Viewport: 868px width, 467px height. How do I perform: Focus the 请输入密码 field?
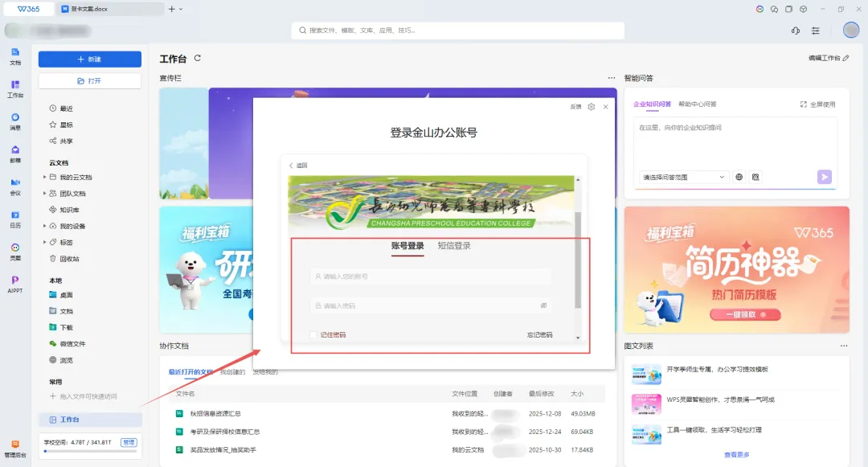click(x=431, y=305)
